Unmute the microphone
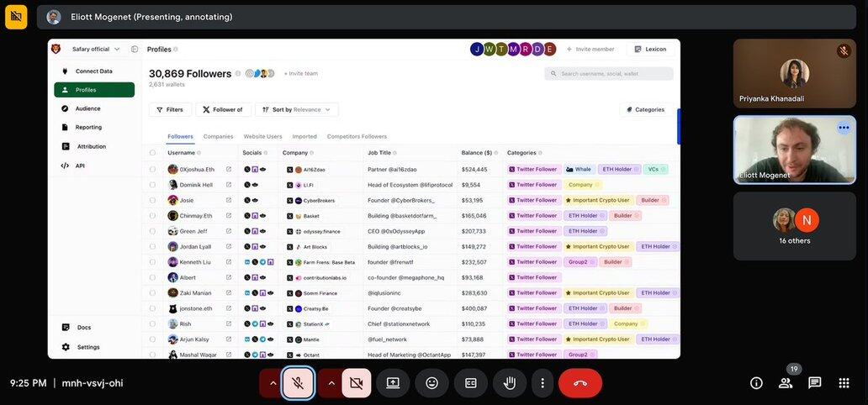This screenshot has height=405, width=868. pyautogui.click(x=298, y=383)
